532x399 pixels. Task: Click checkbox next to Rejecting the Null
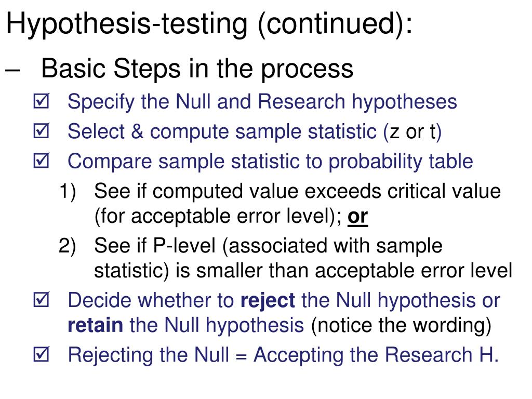click(42, 354)
